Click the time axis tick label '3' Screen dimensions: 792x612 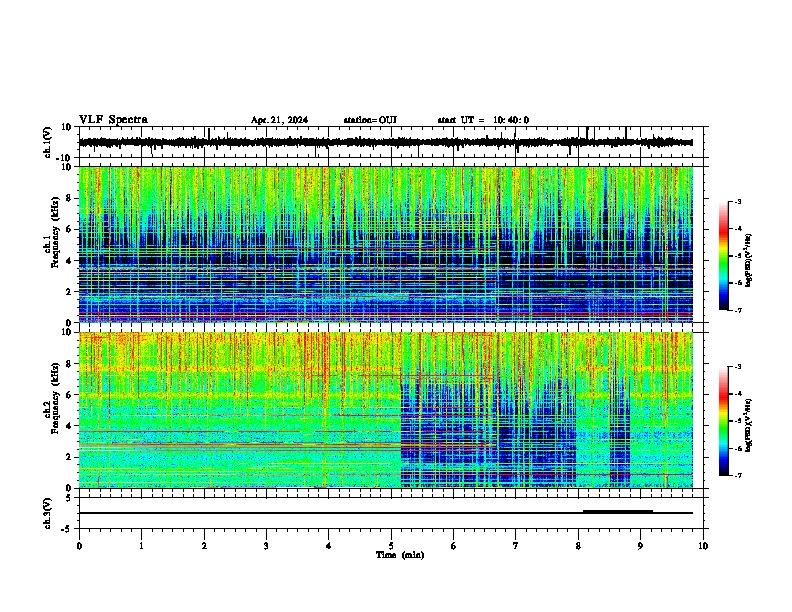coord(266,546)
